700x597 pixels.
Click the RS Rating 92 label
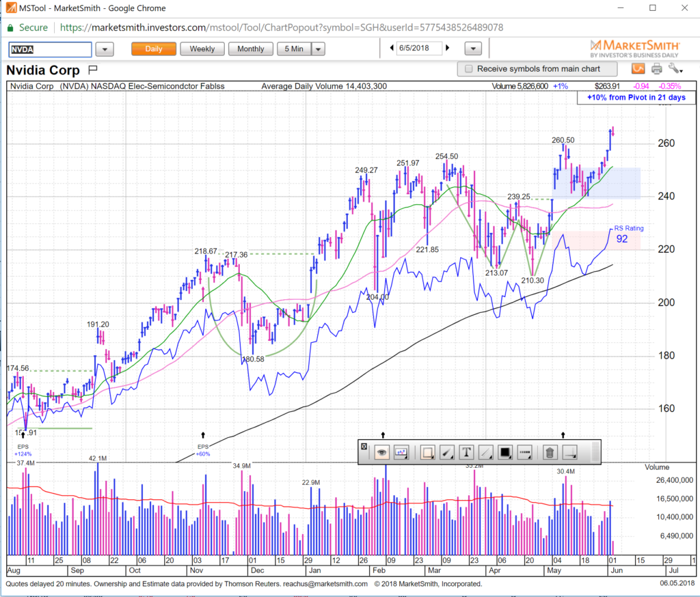(x=629, y=234)
